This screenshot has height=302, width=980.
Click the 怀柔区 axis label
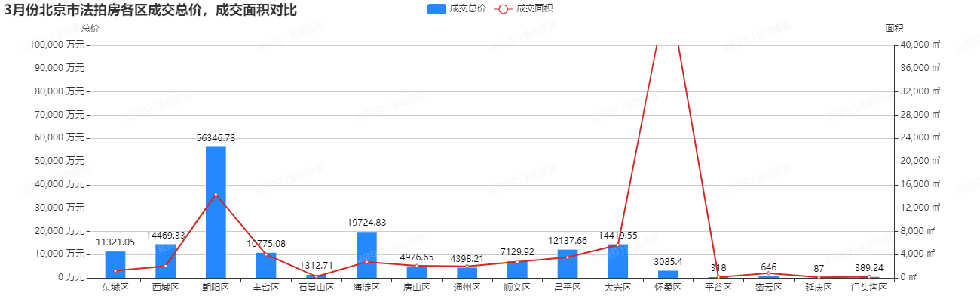668,288
